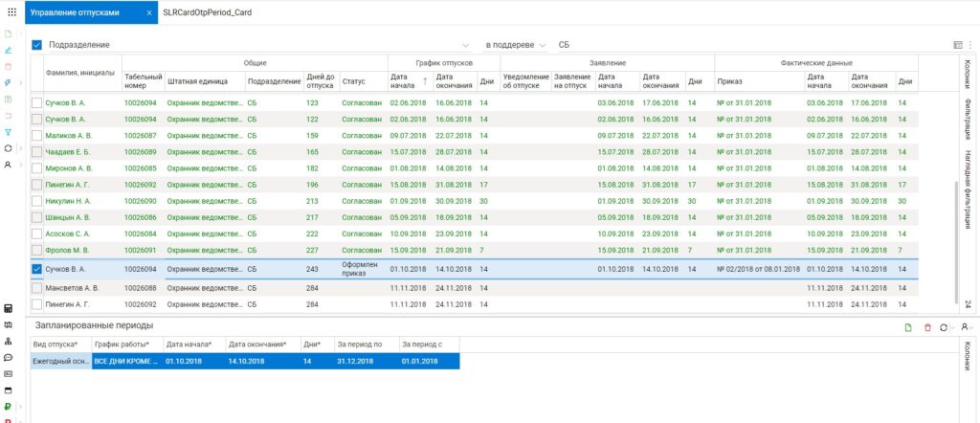
Task: Click the refresh icon in left toolbar
Action: (x=8, y=148)
